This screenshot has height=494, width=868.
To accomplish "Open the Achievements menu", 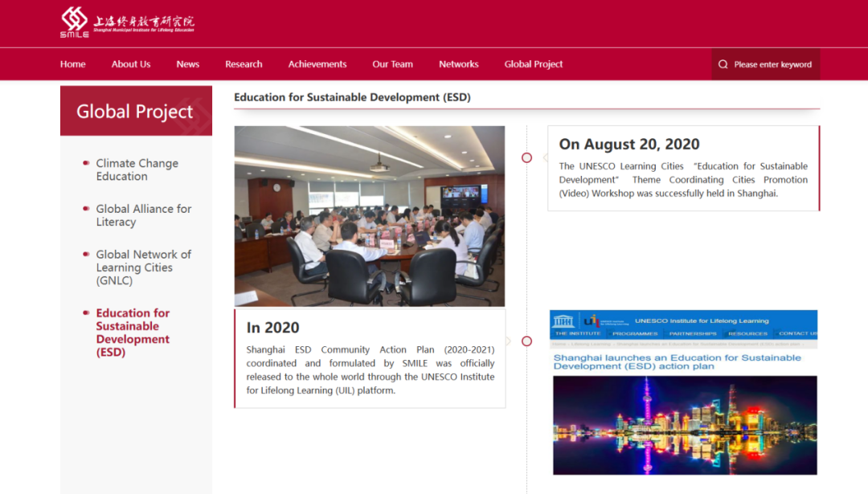I will coord(317,64).
